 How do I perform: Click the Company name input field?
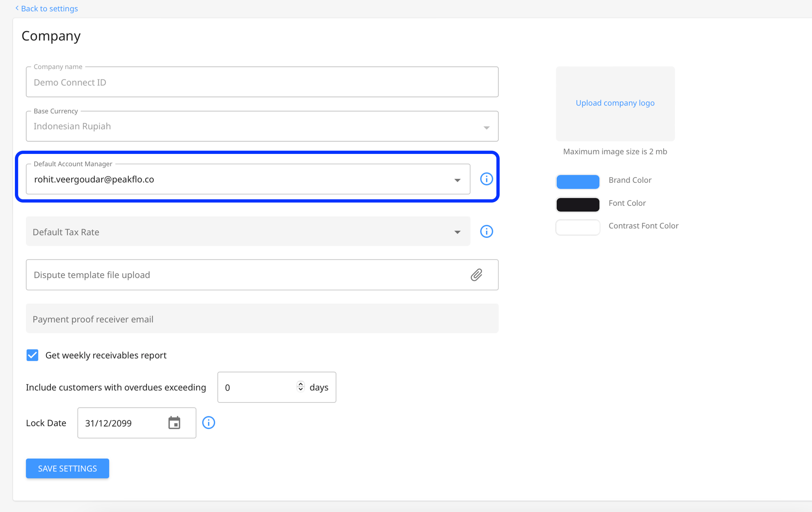click(262, 82)
